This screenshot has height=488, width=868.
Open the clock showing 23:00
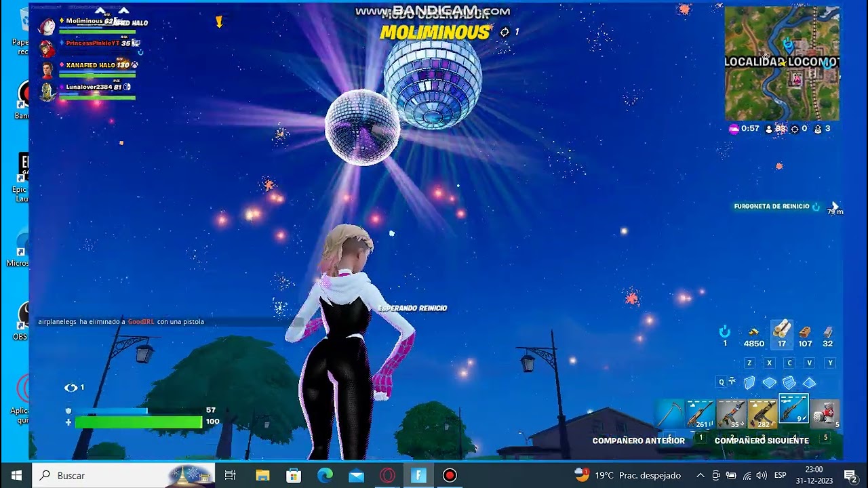[x=814, y=476]
